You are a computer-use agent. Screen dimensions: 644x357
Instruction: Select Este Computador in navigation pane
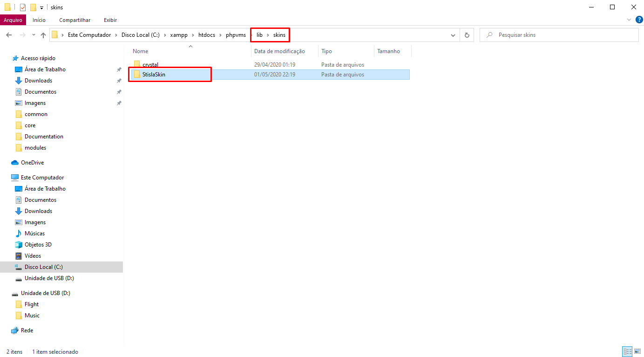[42, 178]
